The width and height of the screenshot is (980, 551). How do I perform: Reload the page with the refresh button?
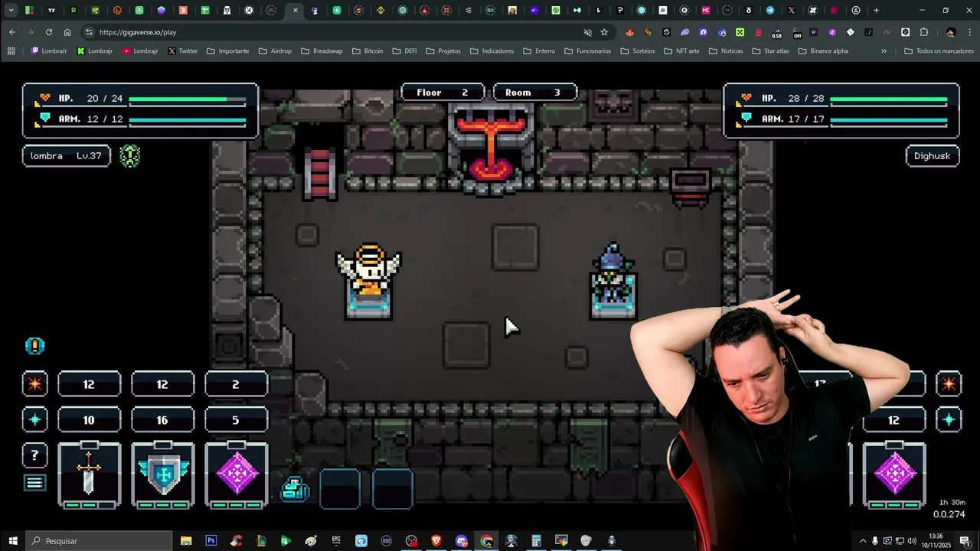[x=49, y=32]
